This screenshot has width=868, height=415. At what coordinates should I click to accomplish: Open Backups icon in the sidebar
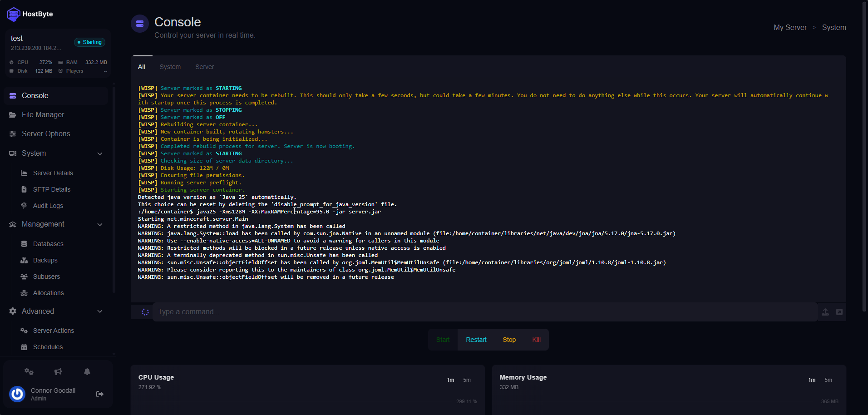point(24,260)
